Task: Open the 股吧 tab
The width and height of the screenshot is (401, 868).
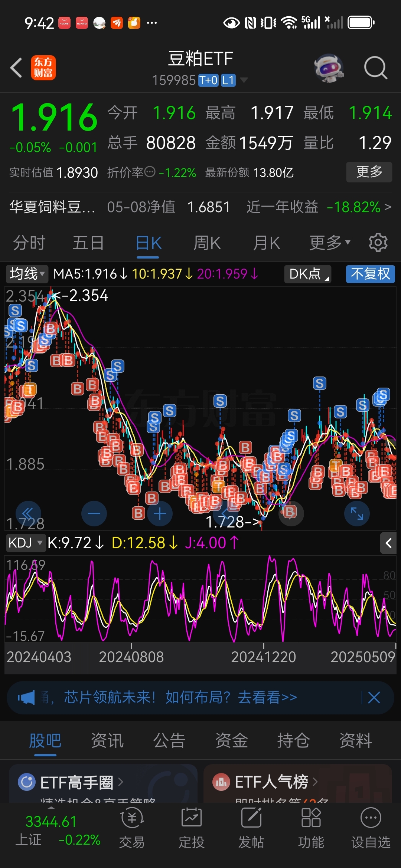Action: tap(45, 741)
